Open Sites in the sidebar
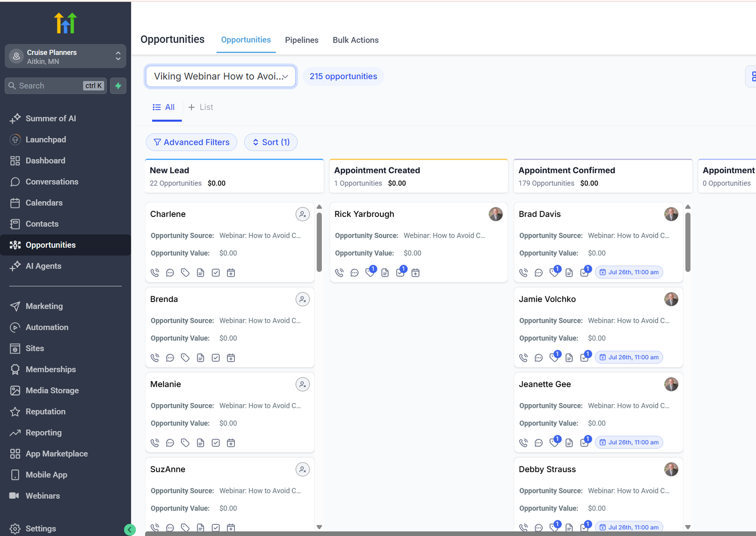This screenshot has width=756, height=536. pos(66,348)
